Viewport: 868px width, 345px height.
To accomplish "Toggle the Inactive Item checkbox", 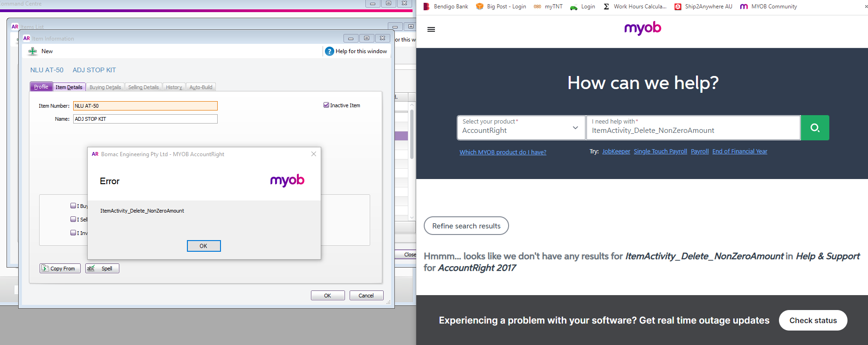I will click(x=326, y=105).
